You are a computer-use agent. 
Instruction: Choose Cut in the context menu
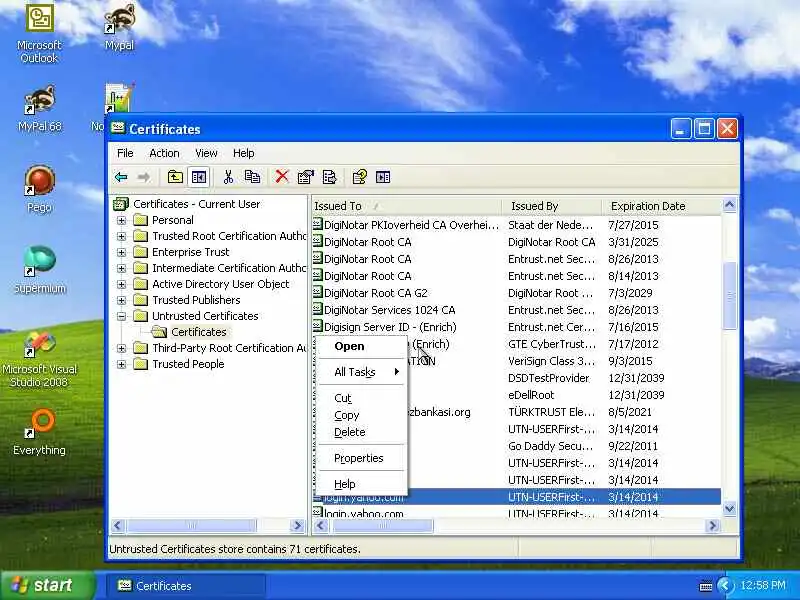click(x=361, y=398)
